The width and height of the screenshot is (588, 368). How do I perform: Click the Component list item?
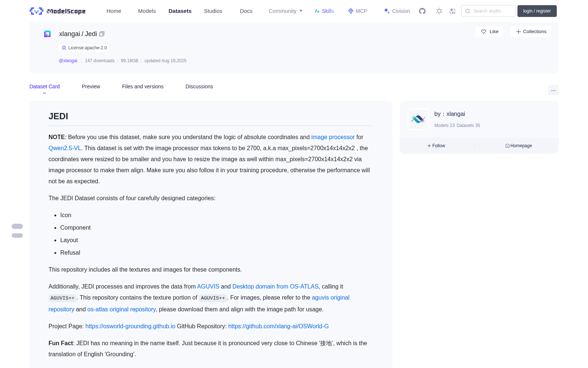[x=75, y=227]
